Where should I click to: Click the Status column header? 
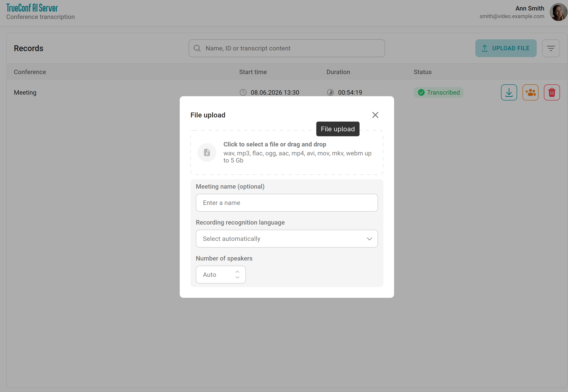[422, 72]
